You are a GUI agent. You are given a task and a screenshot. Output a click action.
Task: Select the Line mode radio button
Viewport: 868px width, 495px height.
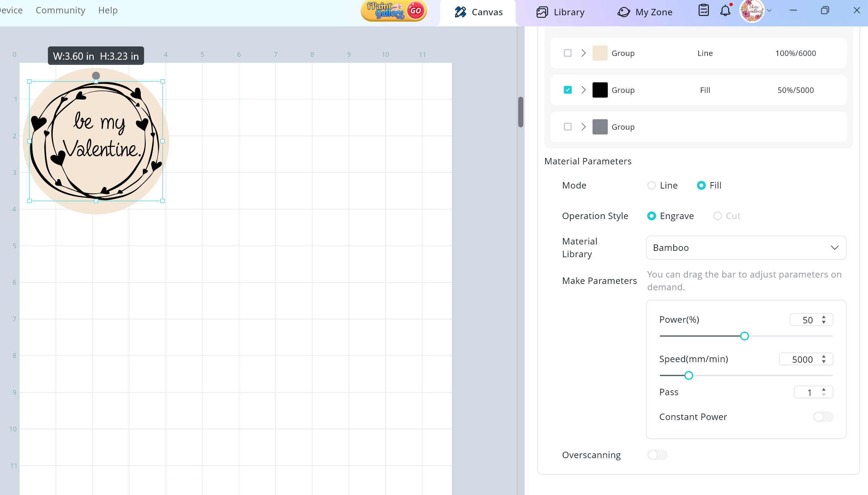[x=651, y=185]
